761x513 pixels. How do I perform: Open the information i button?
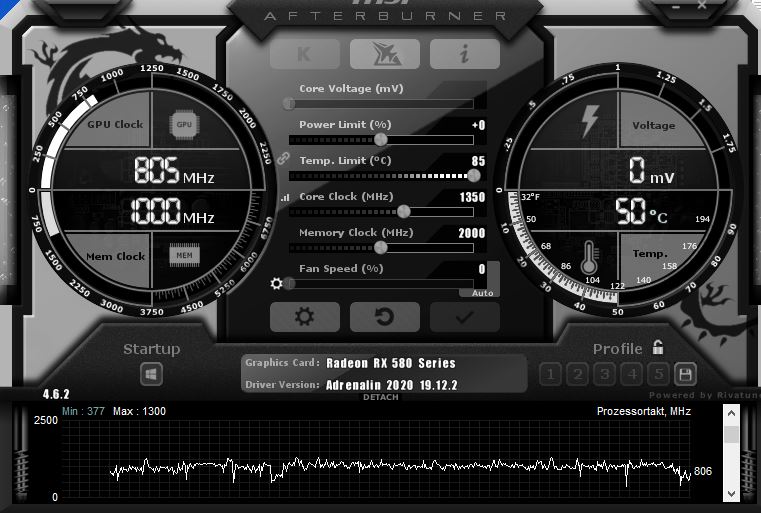tap(464, 54)
